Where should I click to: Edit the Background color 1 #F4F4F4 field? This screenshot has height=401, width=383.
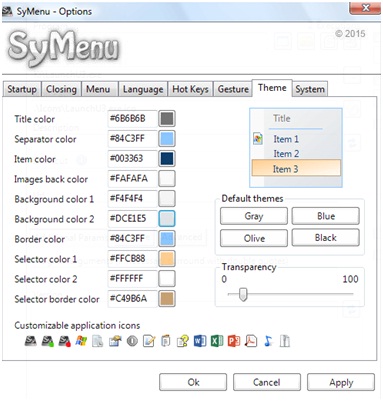pos(132,199)
